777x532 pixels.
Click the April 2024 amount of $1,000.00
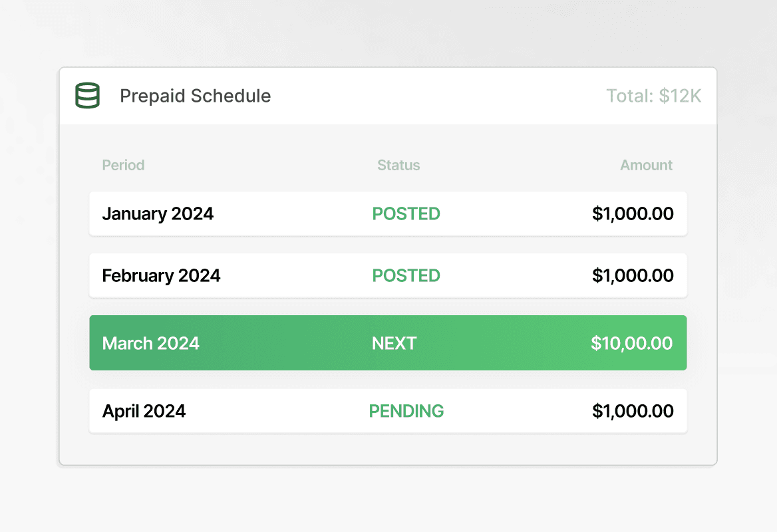(x=632, y=411)
